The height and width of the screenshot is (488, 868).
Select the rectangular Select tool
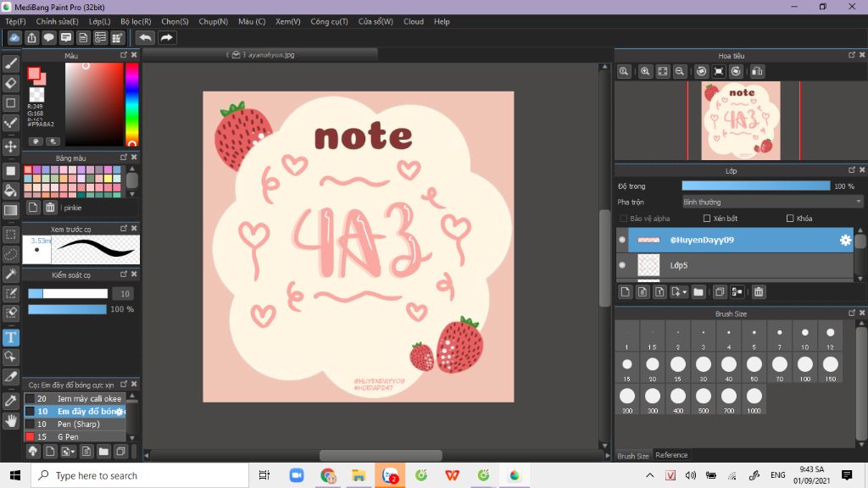(10, 235)
